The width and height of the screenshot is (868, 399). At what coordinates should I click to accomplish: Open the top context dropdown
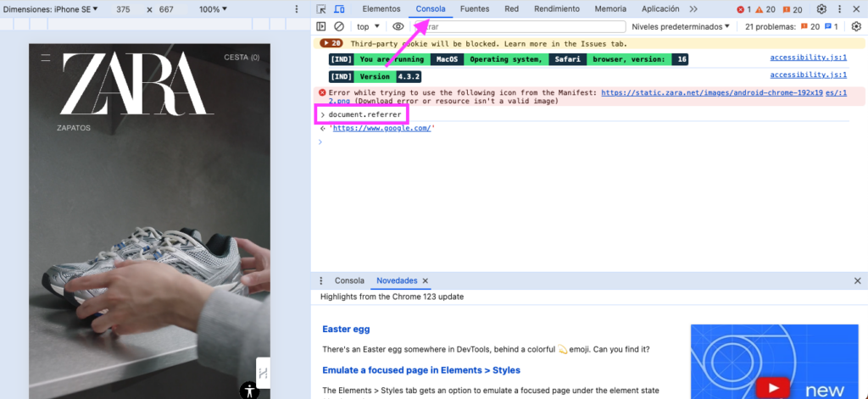pyautogui.click(x=368, y=26)
